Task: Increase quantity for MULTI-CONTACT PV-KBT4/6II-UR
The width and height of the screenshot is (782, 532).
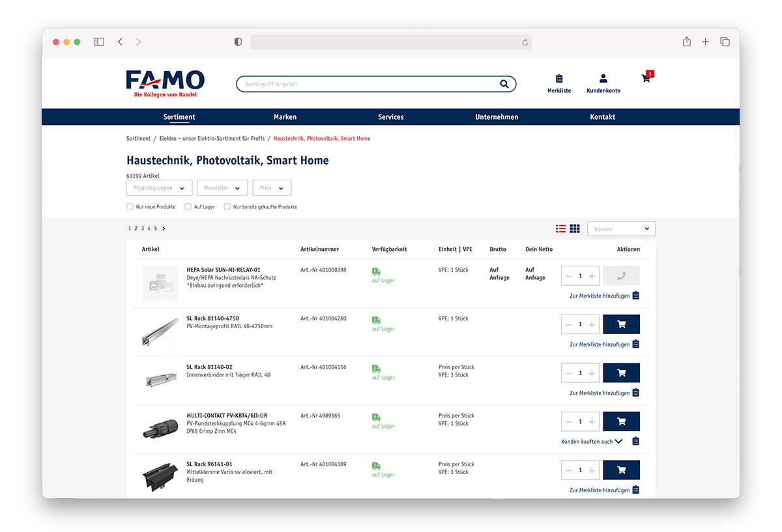Action: (592, 422)
